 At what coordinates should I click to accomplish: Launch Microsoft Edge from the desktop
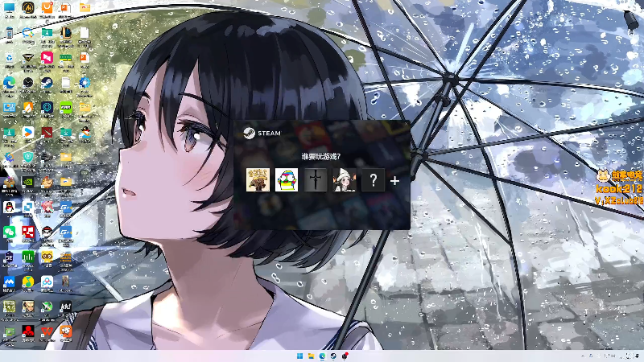tap(9, 83)
